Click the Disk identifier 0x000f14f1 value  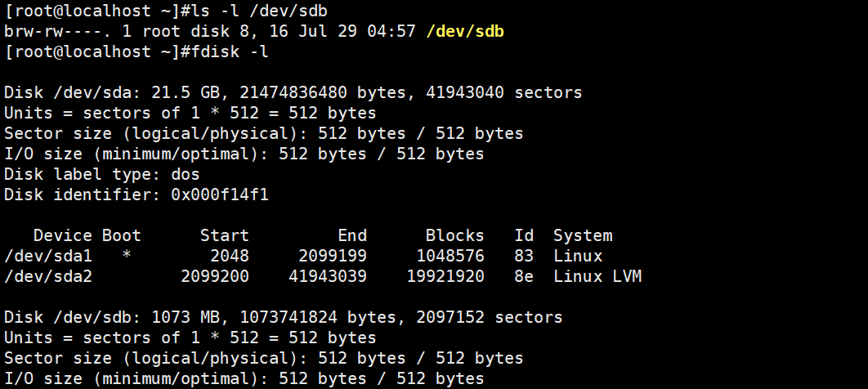pos(220,194)
